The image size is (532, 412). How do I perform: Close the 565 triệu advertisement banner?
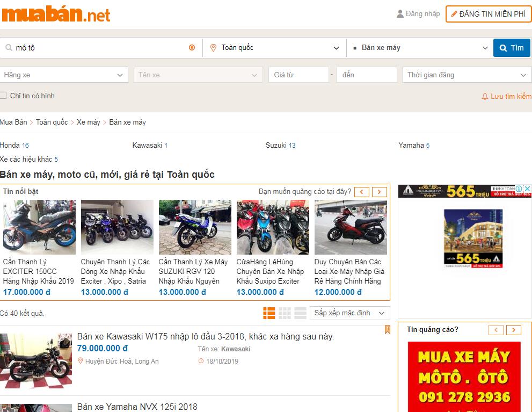pyautogui.click(x=527, y=189)
